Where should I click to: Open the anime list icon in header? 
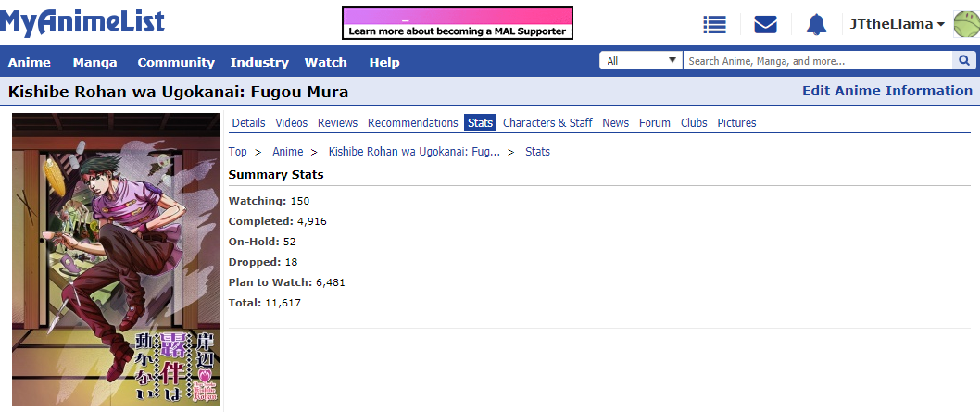(714, 24)
